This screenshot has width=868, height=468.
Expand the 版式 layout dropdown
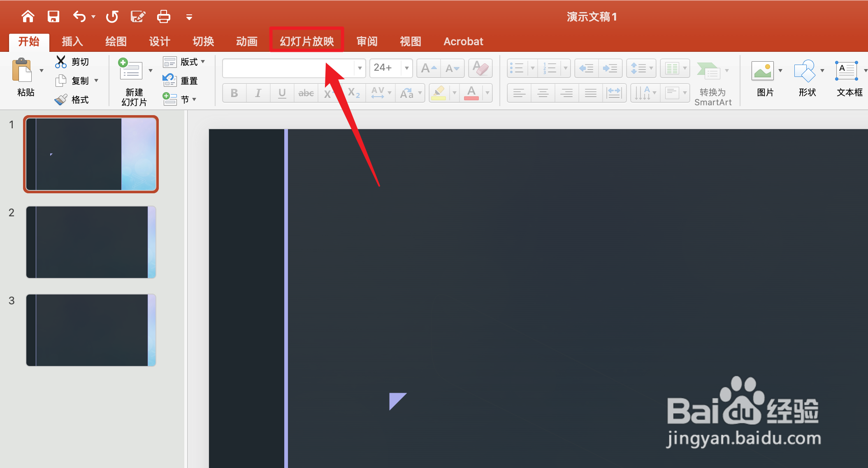tap(203, 62)
